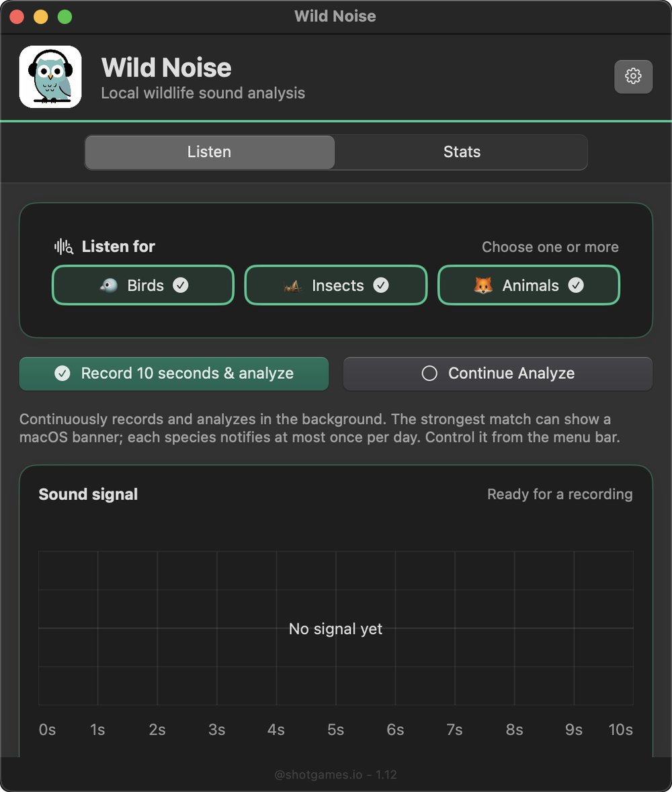Image resolution: width=672 pixels, height=792 pixels.
Task: Click the cricket emoji in Insects chip
Action: (x=292, y=286)
